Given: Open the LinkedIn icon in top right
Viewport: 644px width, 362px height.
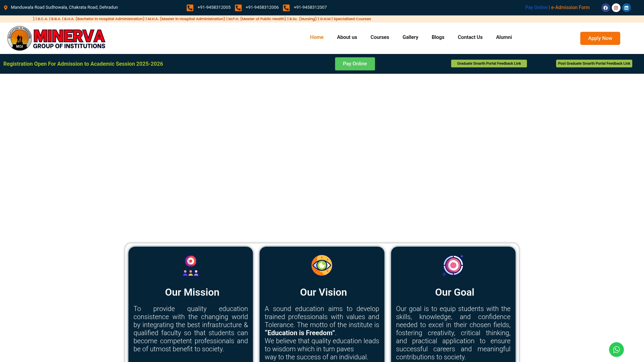Looking at the screenshot, I should pos(627,7).
